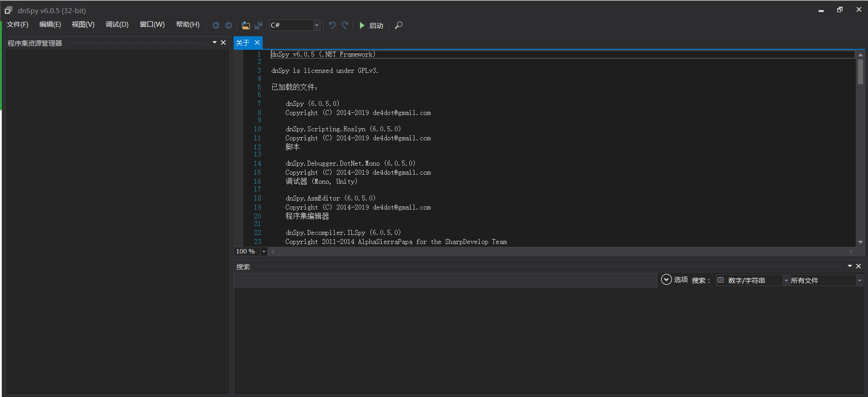The width and height of the screenshot is (868, 397).
Task: Click the text '已加载的文件:'
Action: click(294, 87)
